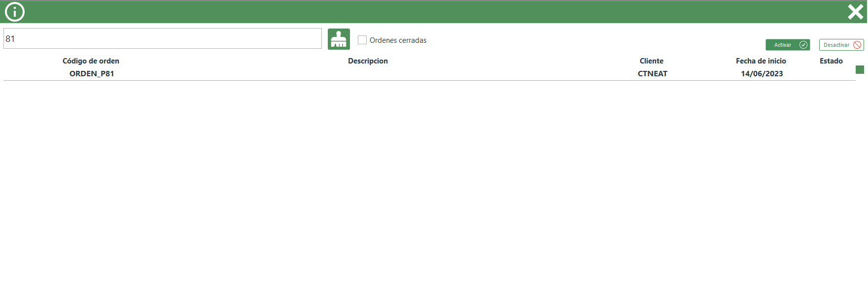Click the empty description cell of ORDEN_P81
The height and width of the screenshot is (281, 868).
368,74
